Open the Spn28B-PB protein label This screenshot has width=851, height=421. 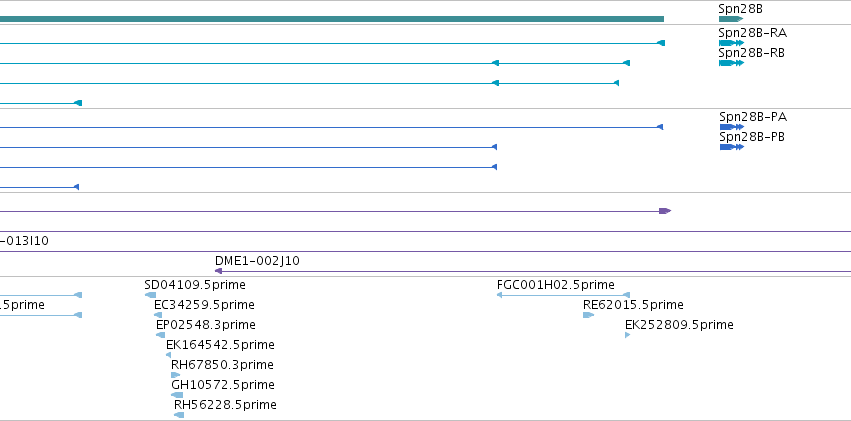click(x=752, y=137)
